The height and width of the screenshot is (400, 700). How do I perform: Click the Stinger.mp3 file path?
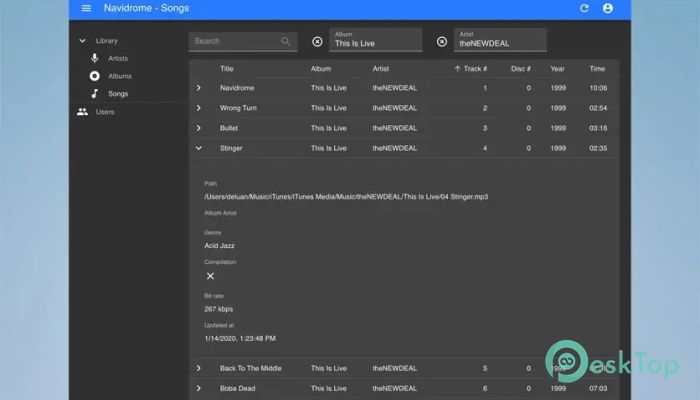346,196
